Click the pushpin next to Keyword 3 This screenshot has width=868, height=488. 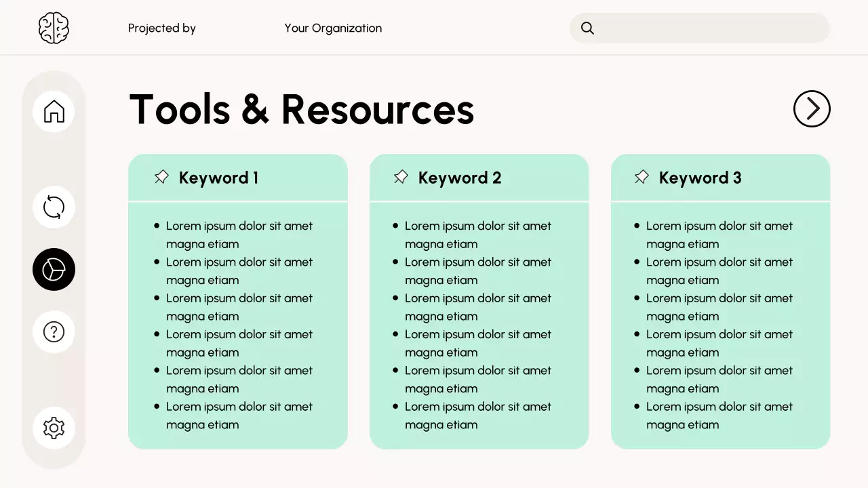642,178
